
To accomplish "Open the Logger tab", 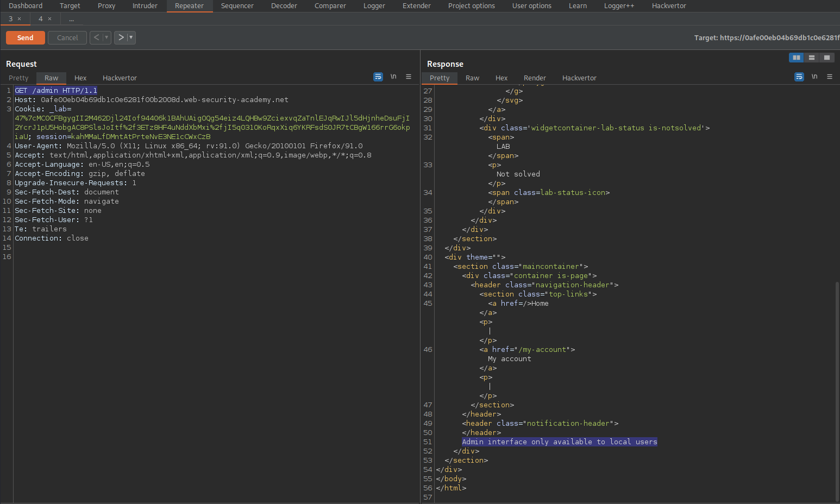I will [374, 6].
